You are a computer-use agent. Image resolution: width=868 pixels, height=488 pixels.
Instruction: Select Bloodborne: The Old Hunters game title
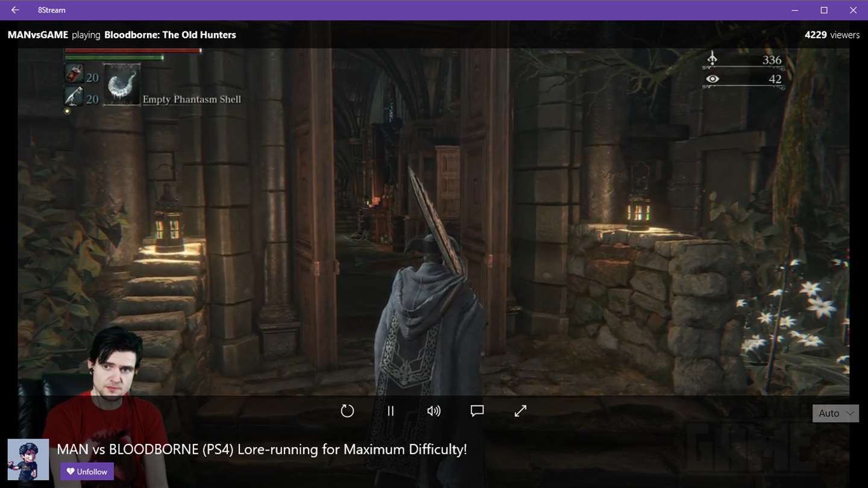[170, 35]
